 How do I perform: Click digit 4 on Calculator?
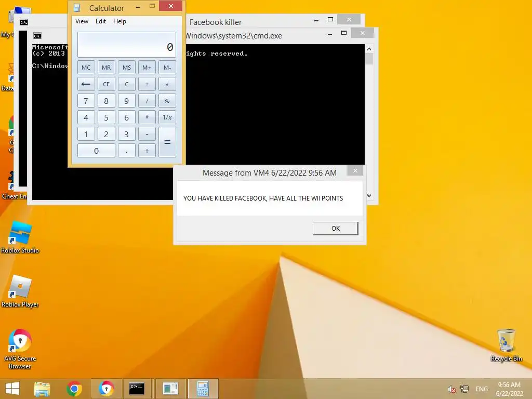click(x=86, y=117)
